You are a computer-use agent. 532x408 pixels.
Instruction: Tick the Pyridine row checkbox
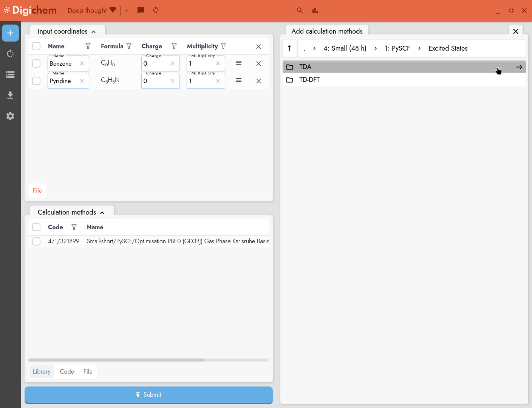click(36, 81)
